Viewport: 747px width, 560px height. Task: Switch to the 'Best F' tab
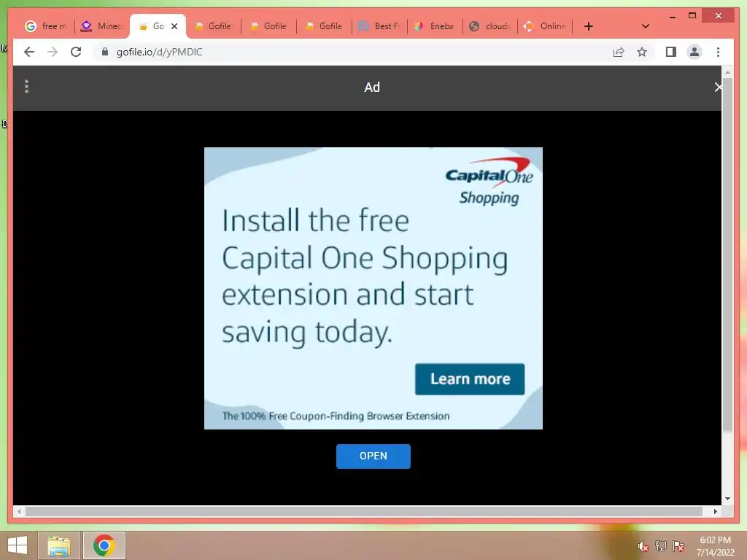pos(379,26)
